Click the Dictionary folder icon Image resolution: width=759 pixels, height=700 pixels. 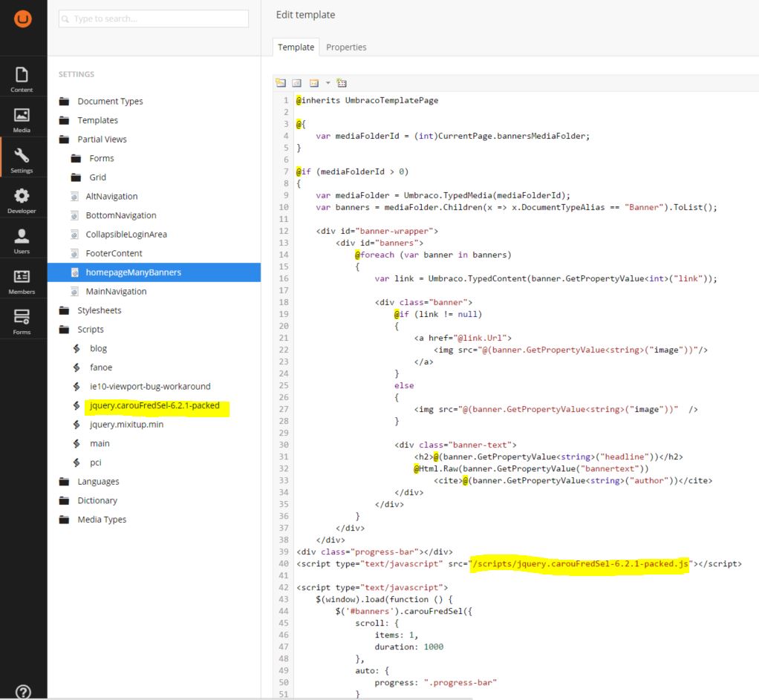pos(64,500)
